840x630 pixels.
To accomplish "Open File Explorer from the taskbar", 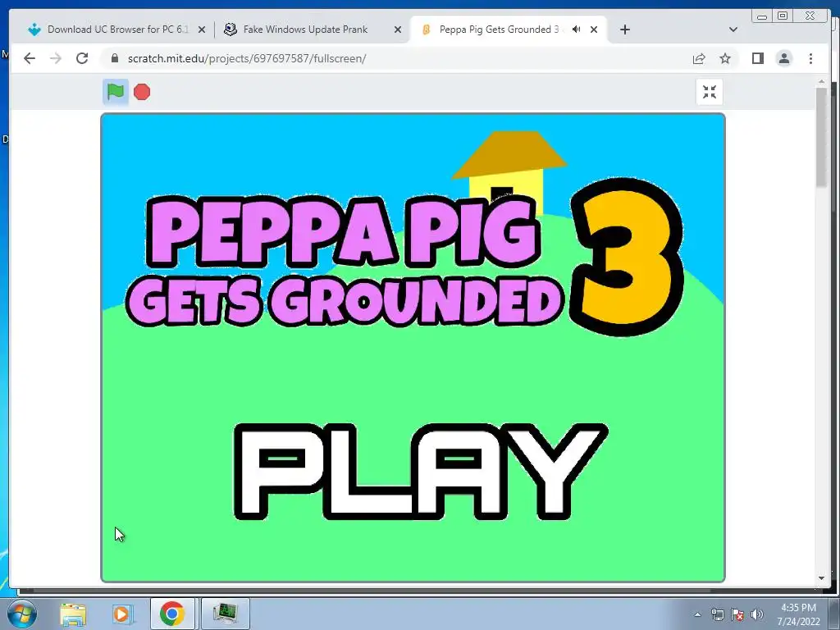I will tap(73, 614).
